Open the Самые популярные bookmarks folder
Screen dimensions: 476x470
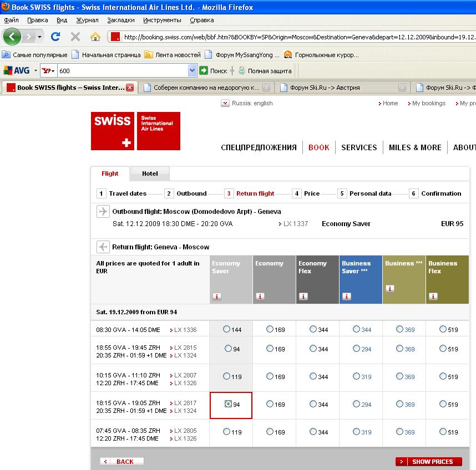(x=34, y=54)
